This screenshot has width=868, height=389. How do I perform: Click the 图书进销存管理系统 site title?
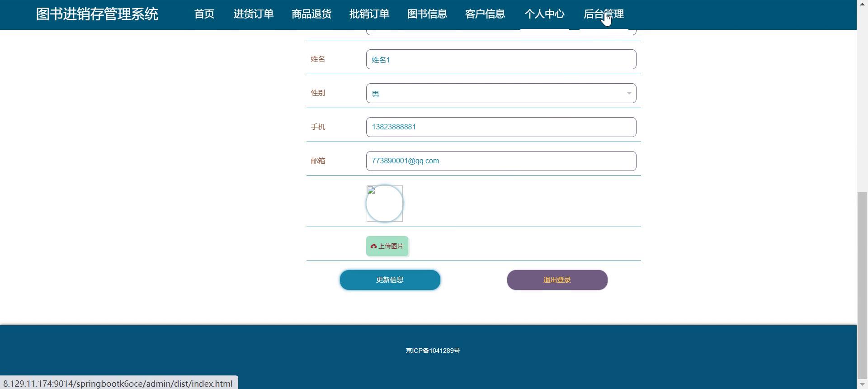pyautogui.click(x=97, y=14)
